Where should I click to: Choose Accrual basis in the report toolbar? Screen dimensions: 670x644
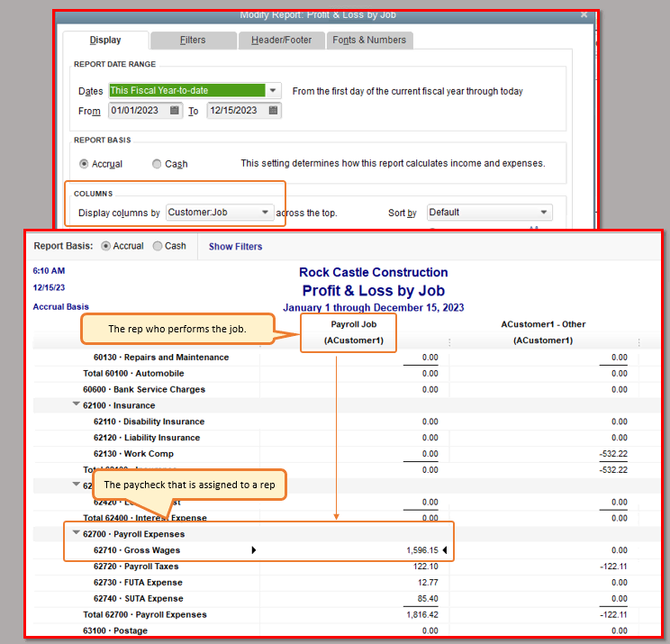pyautogui.click(x=105, y=246)
